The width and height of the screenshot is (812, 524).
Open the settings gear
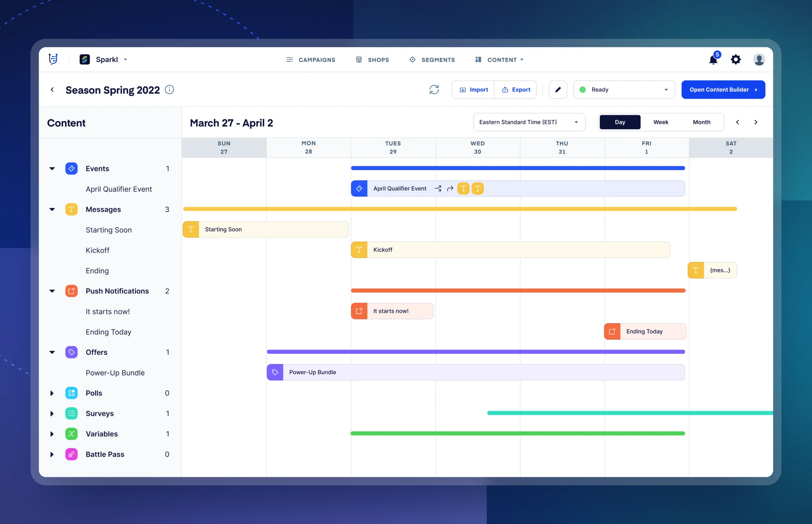736,60
